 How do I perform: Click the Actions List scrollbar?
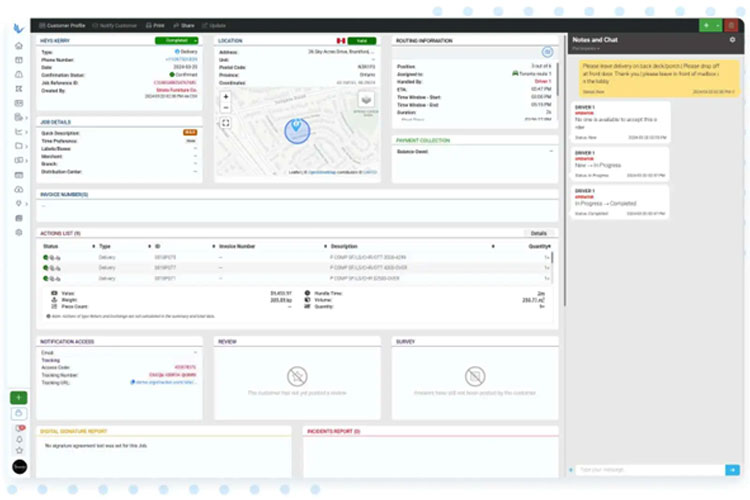point(552,257)
